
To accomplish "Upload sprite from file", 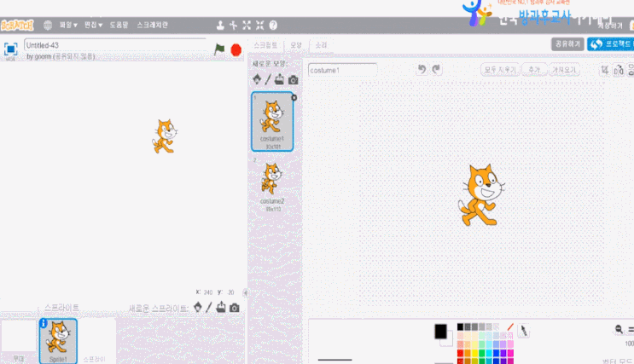I will (221, 308).
